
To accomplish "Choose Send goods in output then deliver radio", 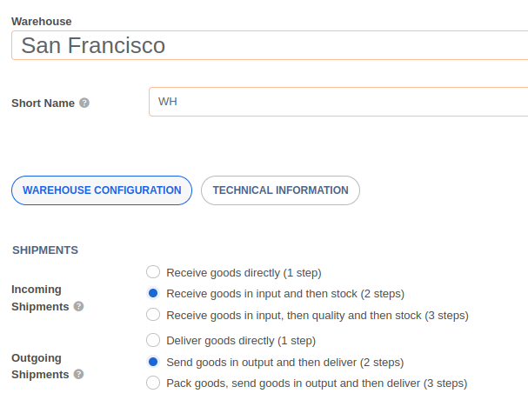I will tap(153, 362).
